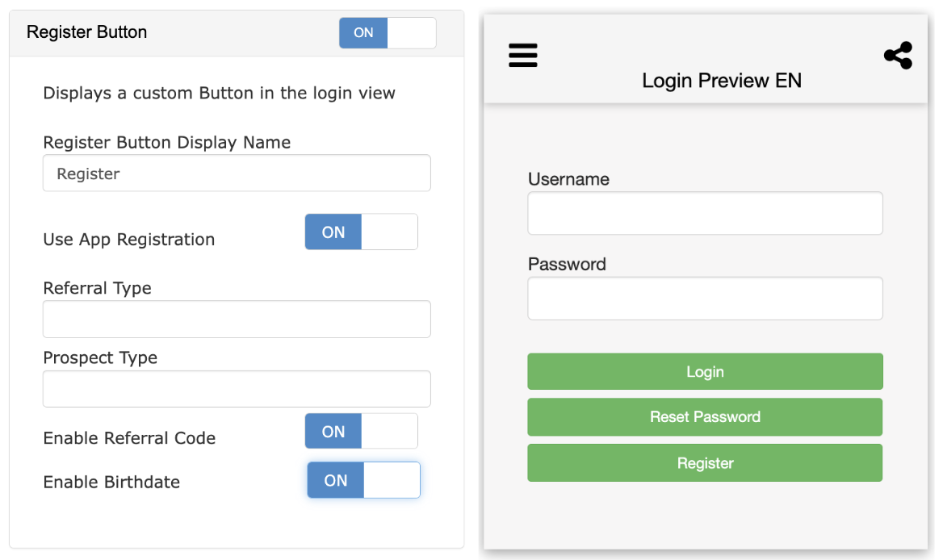Switch off the Enable Birthdate toggle
Screen dimensions: 943x560
[363, 480]
